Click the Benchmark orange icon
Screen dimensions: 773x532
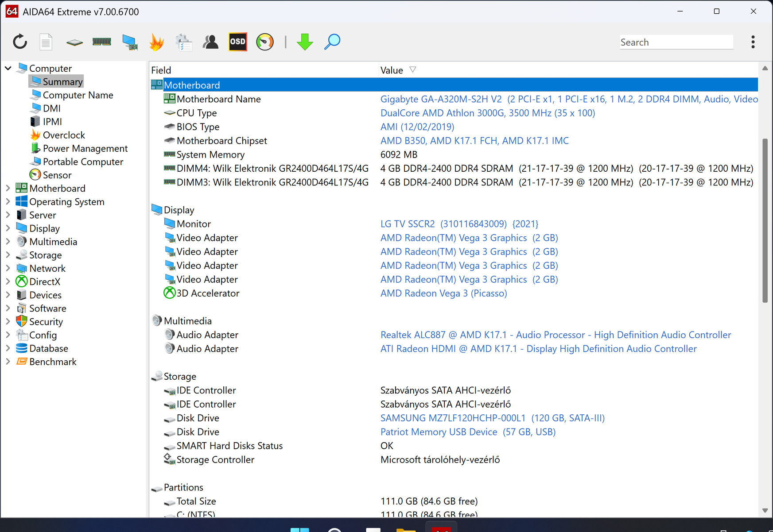22,362
